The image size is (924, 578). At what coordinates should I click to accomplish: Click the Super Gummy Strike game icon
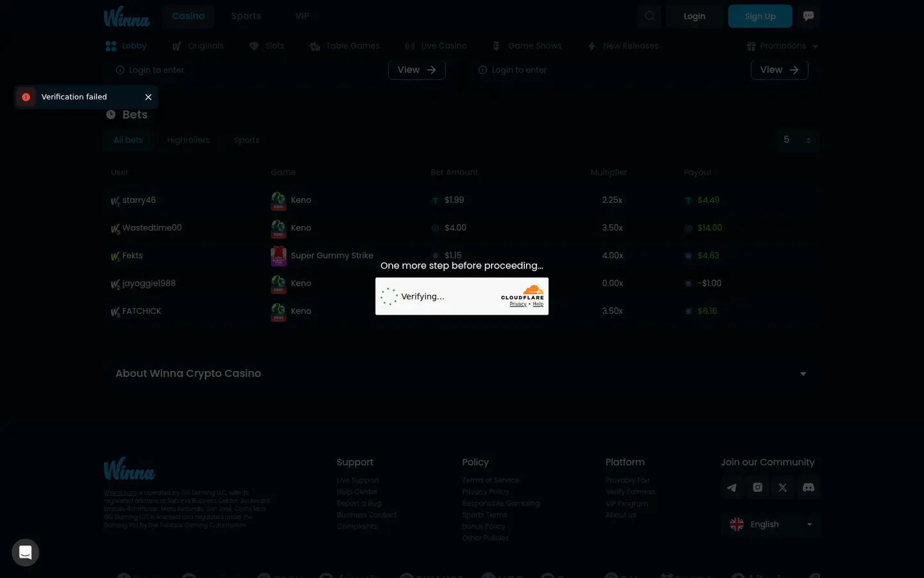[278, 256]
